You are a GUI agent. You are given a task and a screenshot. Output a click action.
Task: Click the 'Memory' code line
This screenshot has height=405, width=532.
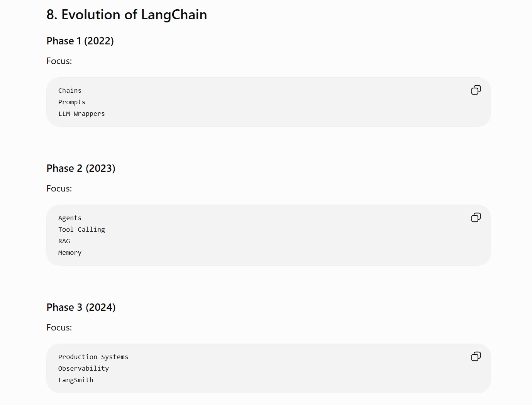point(70,252)
